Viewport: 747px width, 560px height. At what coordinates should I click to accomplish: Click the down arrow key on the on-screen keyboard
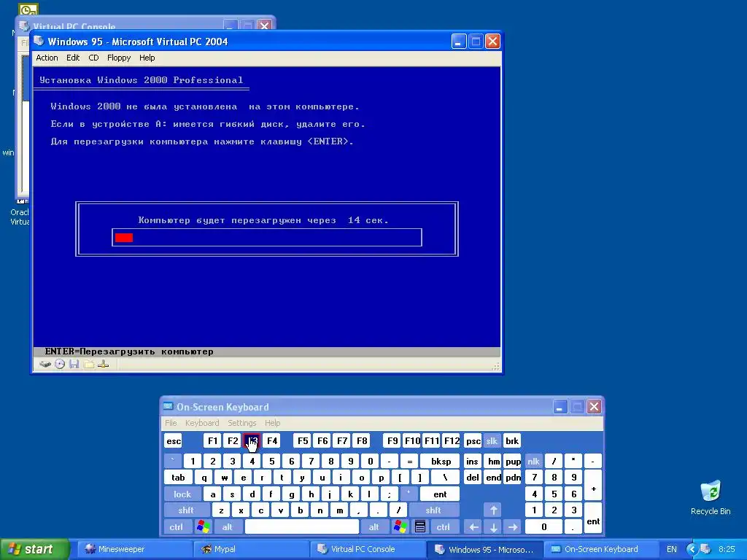click(493, 526)
